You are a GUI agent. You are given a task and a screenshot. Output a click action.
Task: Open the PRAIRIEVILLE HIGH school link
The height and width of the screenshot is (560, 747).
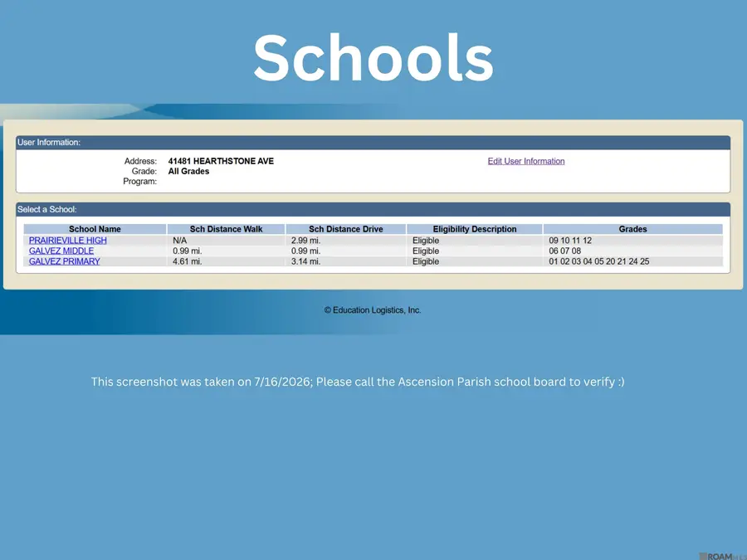68,241
